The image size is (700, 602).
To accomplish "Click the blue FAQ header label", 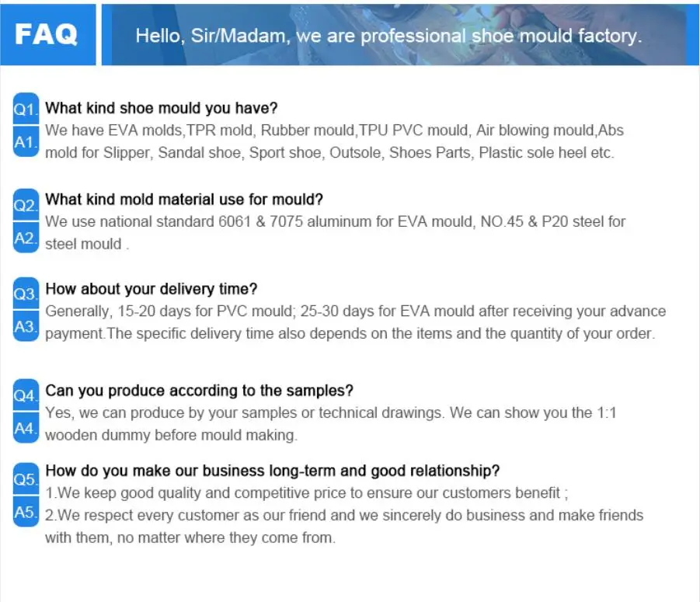I will coord(47,34).
